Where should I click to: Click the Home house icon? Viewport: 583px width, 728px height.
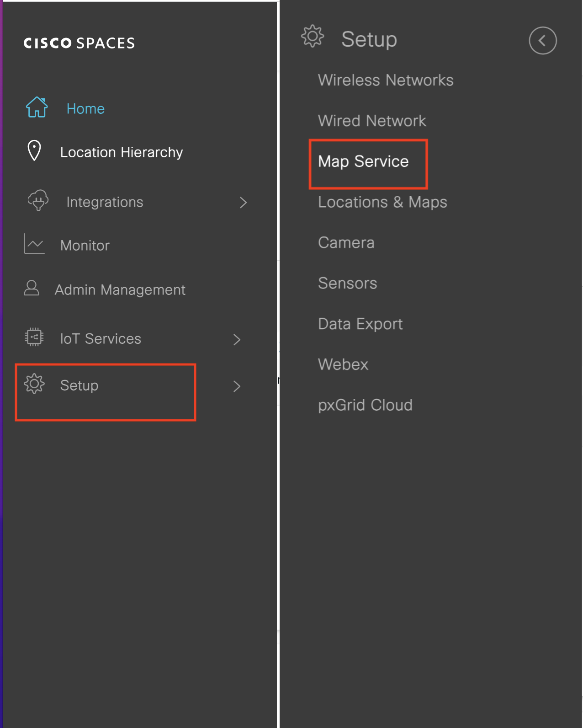(x=37, y=108)
